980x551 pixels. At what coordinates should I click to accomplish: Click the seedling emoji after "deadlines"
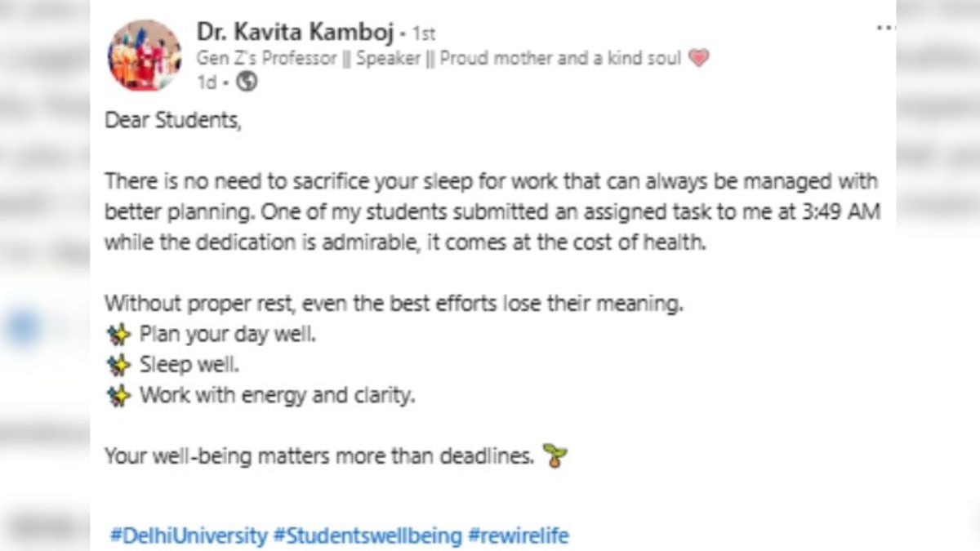555,457
